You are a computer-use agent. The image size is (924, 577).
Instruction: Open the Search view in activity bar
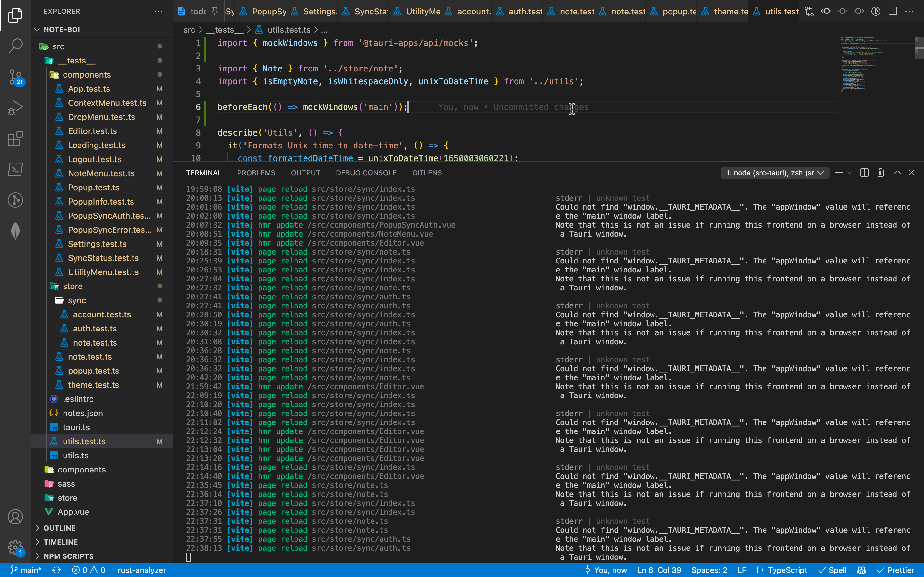pos(15,46)
